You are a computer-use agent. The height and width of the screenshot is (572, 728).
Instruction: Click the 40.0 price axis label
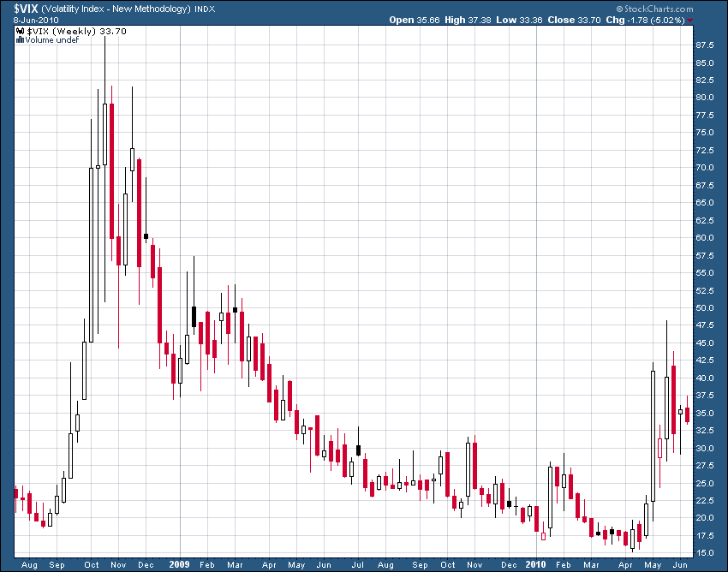coord(705,378)
